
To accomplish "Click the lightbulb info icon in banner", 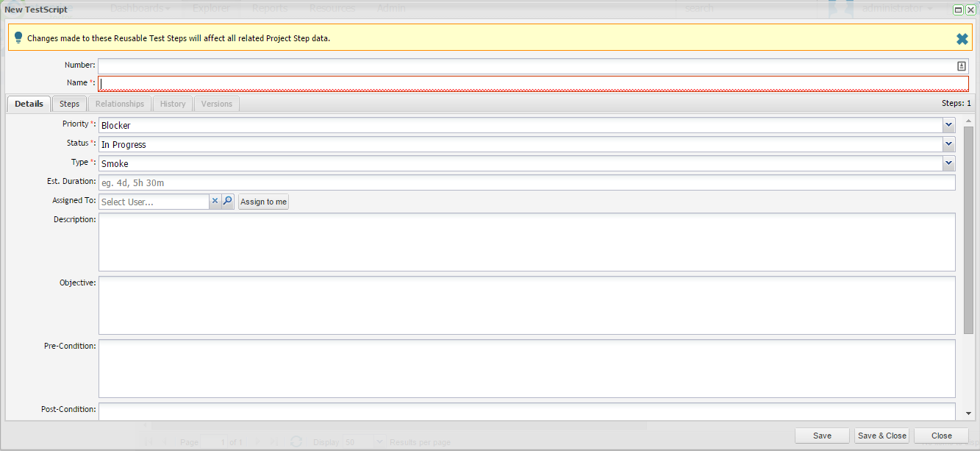I will (x=18, y=38).
